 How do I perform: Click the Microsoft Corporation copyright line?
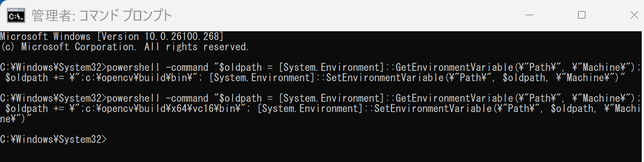(x=125, y=47)
